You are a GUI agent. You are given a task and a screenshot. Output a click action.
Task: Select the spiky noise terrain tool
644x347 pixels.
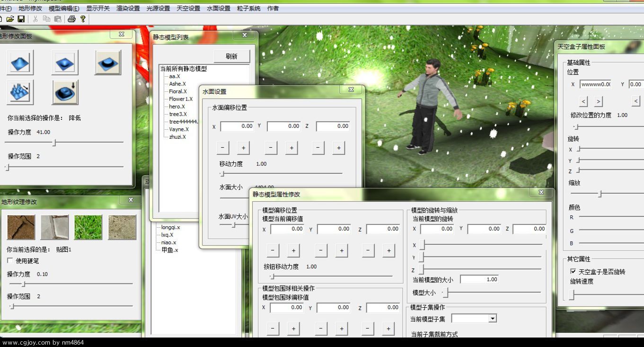(x=20, y=92)
